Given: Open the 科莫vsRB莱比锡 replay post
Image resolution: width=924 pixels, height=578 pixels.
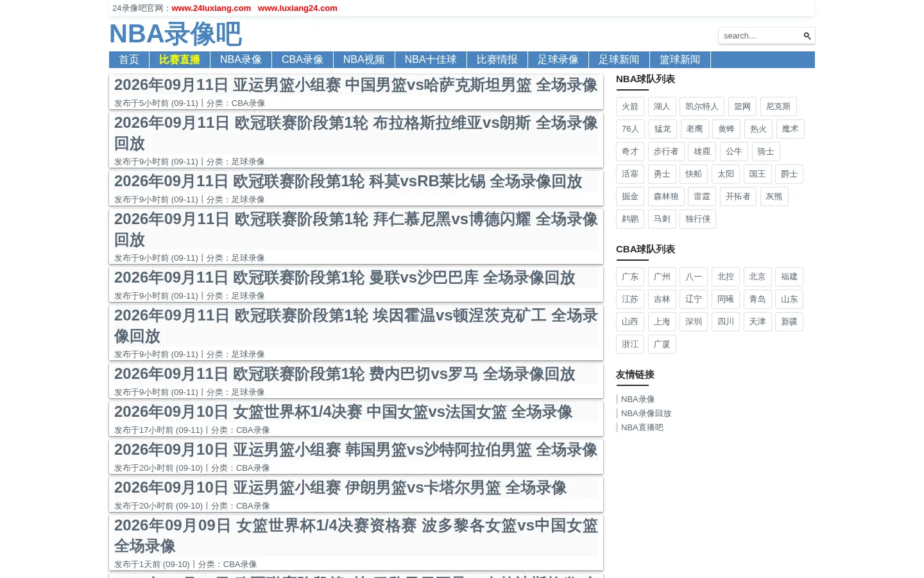Looking at the screenshot, I should coord(348,181).
